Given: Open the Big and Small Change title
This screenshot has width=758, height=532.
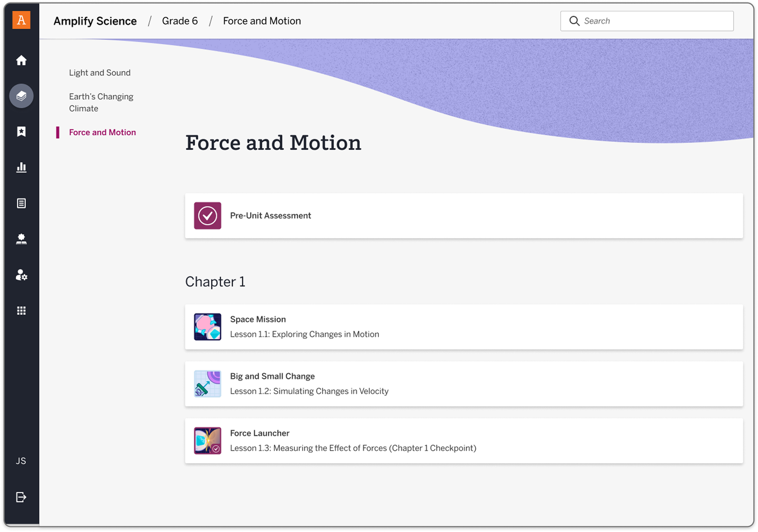Looking at the screenshot, I should (x=272, y=376).
